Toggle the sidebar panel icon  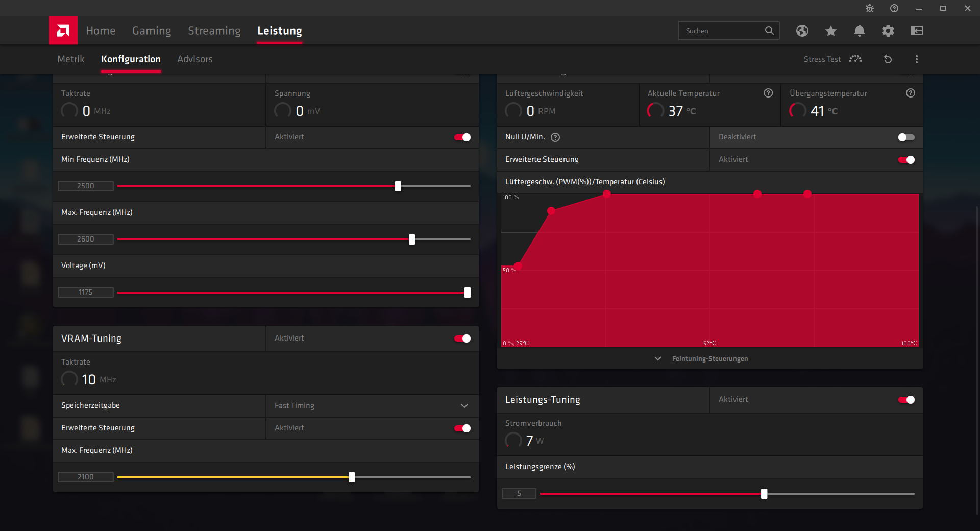(917, 31)
